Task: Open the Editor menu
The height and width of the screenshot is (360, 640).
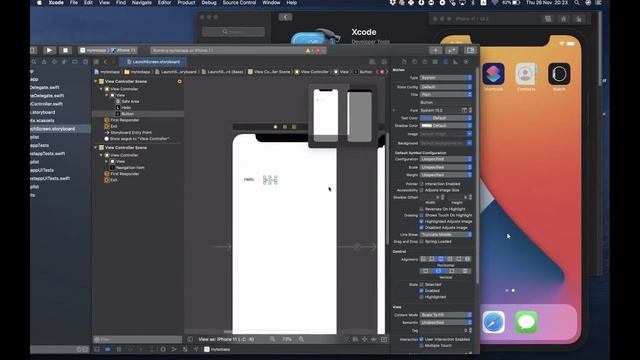Action: pos(164,3)
